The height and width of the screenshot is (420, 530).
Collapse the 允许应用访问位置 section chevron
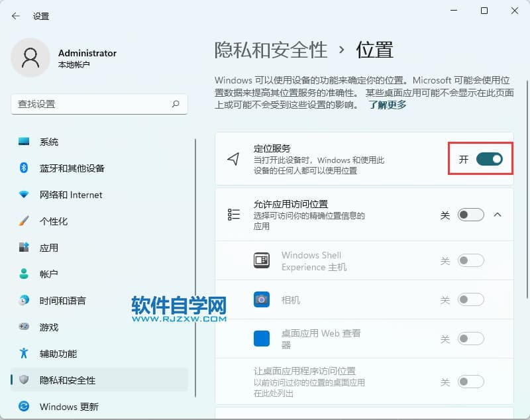coord(498,215)
